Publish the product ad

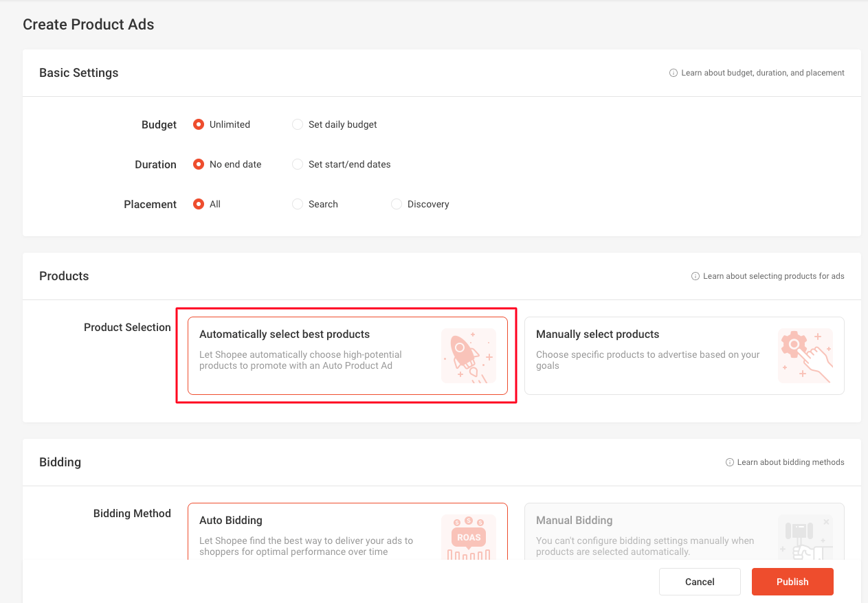click(x=792, y=582)
